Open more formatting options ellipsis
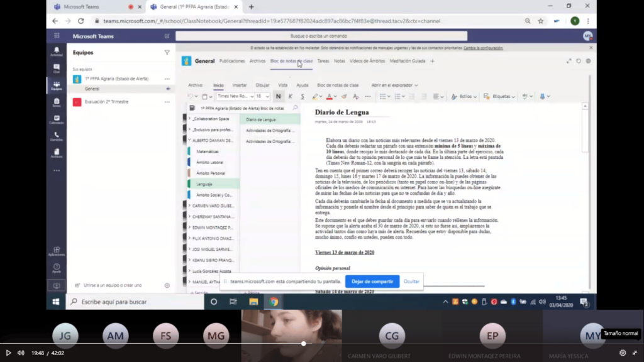The image size is (644, 362). coord(367,96)
